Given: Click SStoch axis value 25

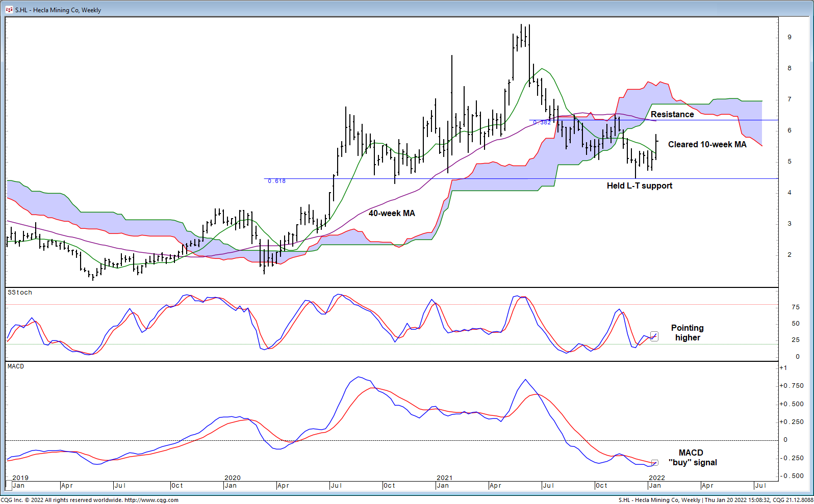Looking at the screenshot, I should click(x=796, y=340).
